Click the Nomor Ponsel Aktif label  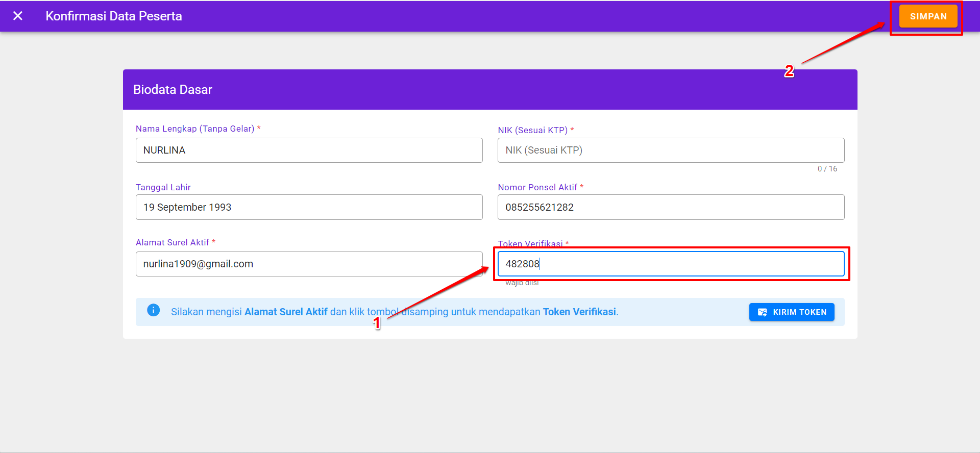tap(537, 187)
